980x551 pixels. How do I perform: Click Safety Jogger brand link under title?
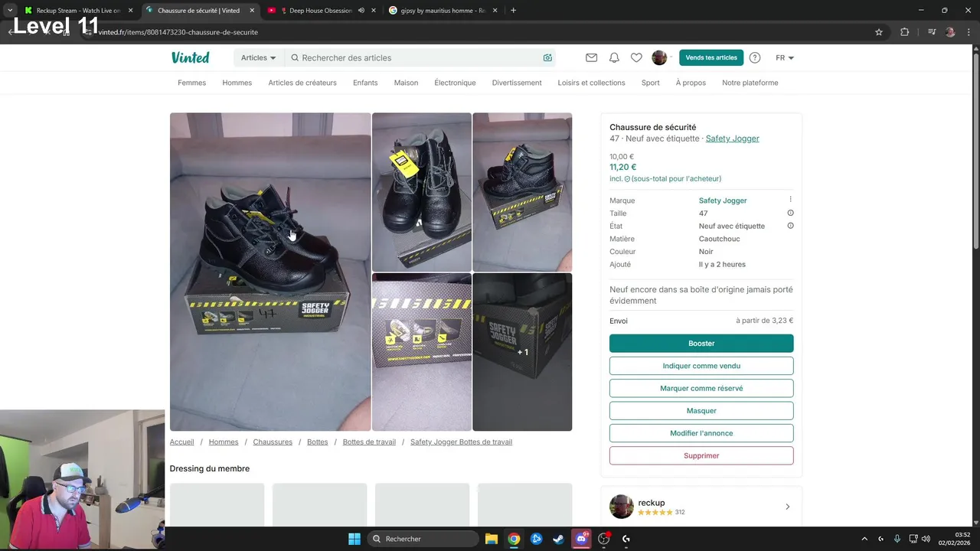[732, 139]
